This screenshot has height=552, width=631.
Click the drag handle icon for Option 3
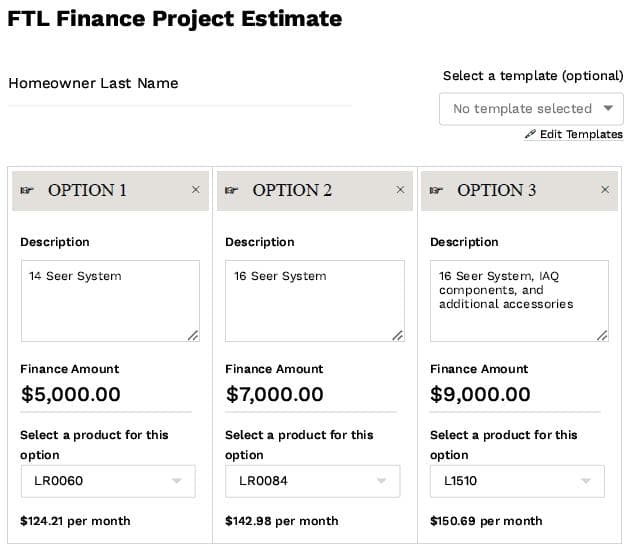(436, 190)
